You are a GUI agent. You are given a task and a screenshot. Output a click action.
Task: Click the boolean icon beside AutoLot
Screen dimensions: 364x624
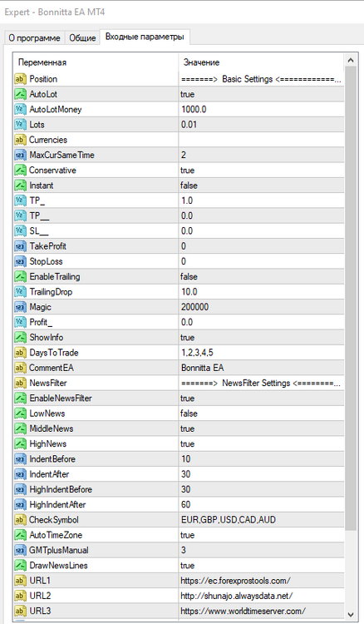[x=20, y=94]
